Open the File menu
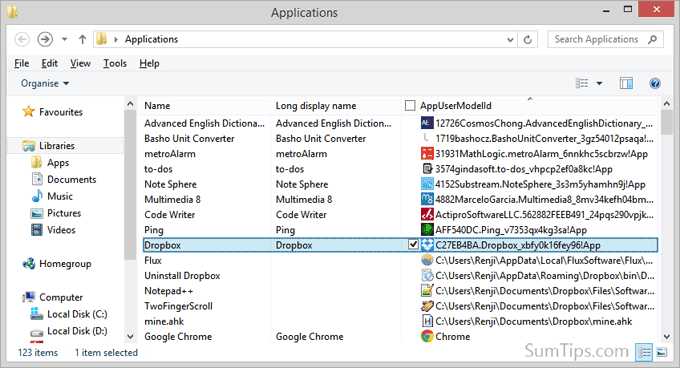 click(21, 63)
